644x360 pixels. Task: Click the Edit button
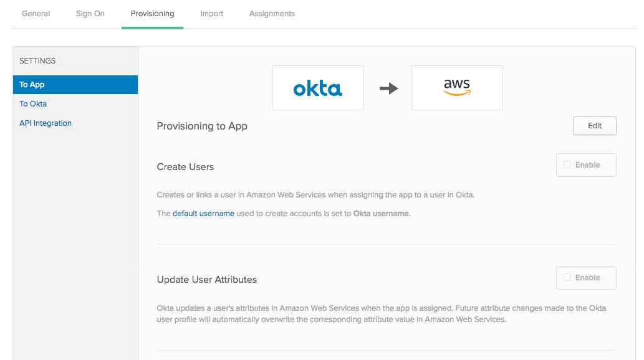594,126
